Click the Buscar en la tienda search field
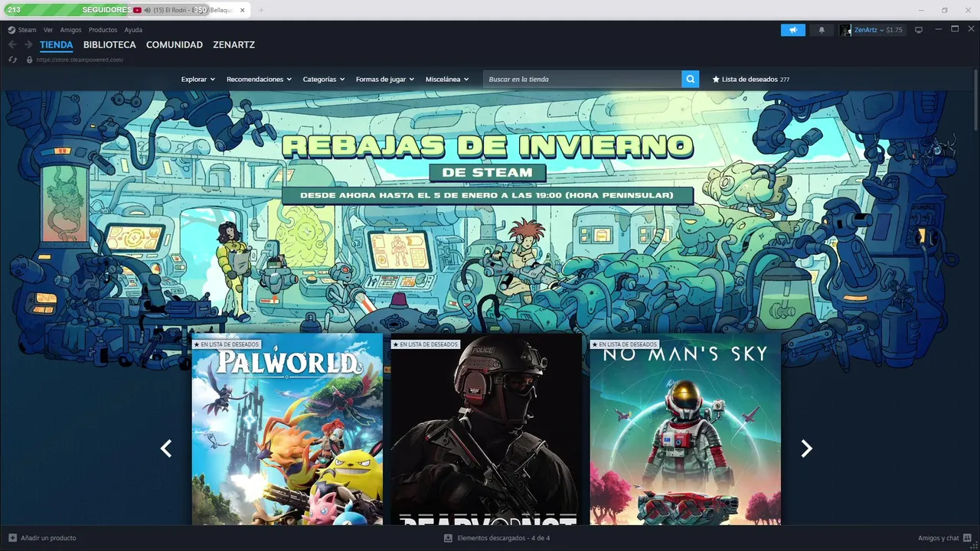The image size is (980, 551). click(582, 79)
